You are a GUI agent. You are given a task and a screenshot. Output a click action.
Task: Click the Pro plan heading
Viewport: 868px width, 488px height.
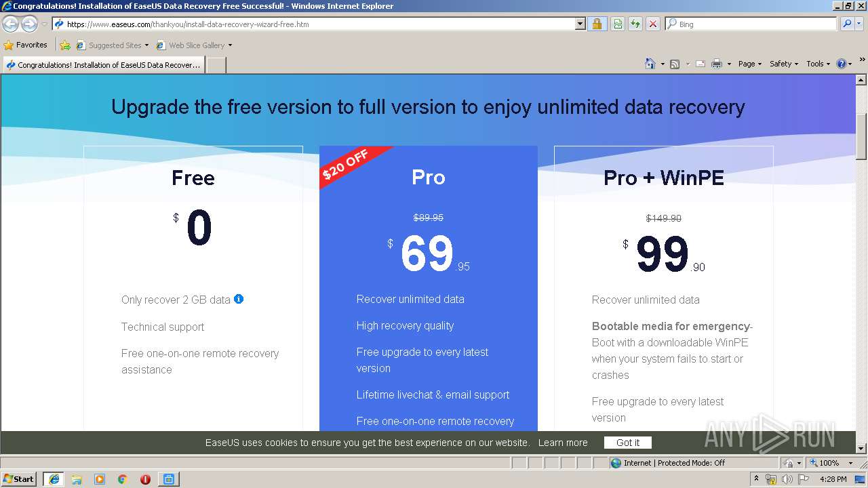pos(429,178)
